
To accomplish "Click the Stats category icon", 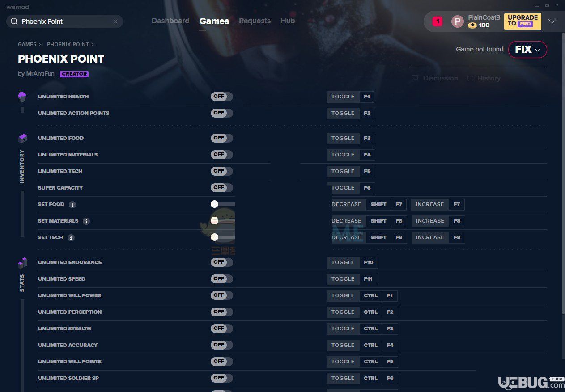I will pos(22,263).
